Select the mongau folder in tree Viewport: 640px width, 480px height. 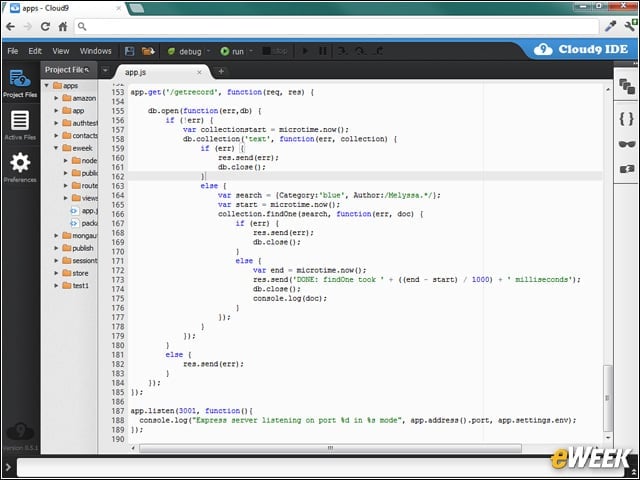[x=80, y=236]
